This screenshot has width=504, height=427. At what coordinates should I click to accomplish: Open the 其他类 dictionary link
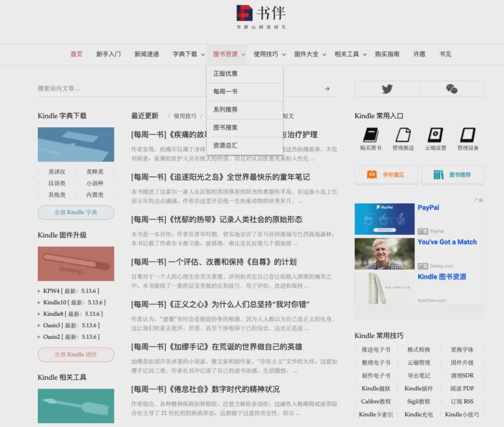pos(57,195)
